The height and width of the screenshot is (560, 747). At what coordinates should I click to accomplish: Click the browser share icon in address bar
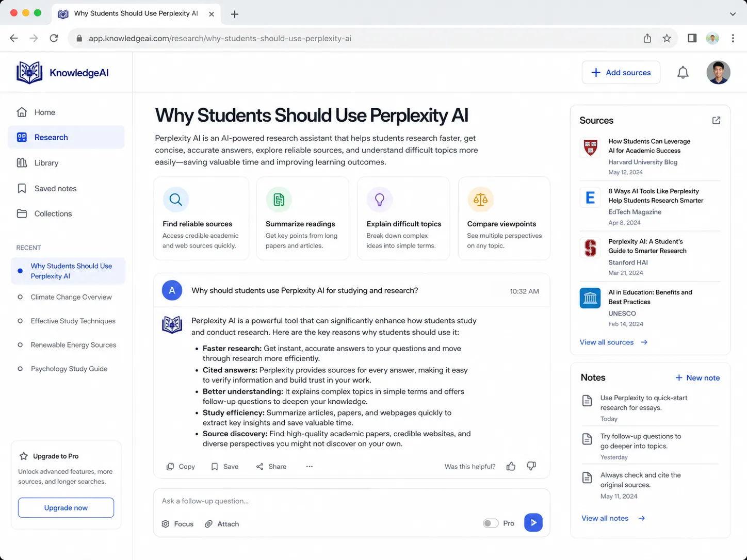pos(647,38)
